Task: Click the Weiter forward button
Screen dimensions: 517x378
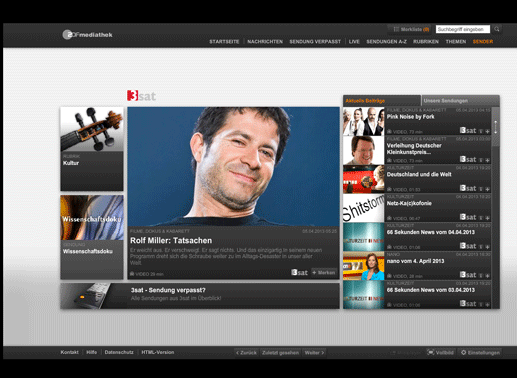Action: tap(314, 353)
